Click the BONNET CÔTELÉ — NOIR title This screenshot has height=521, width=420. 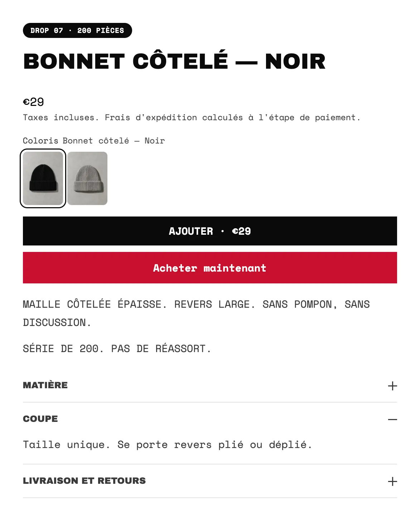click(x=174, y=61)
